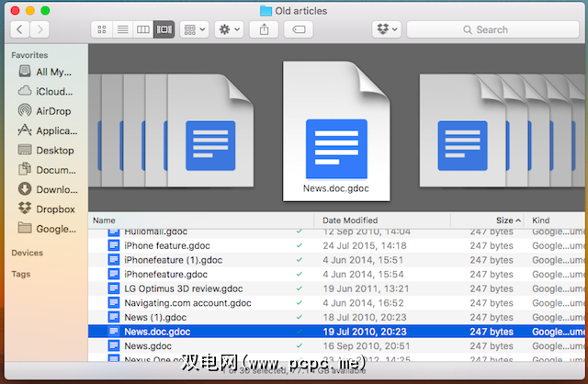Open iCloud Drive in sidebar
The width and height of the screenshot is (588, 384).
click(x=45, y=91)
